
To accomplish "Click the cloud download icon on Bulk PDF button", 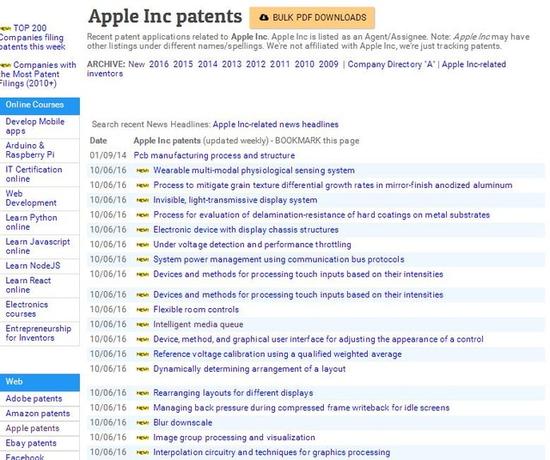I will (264, 17).
